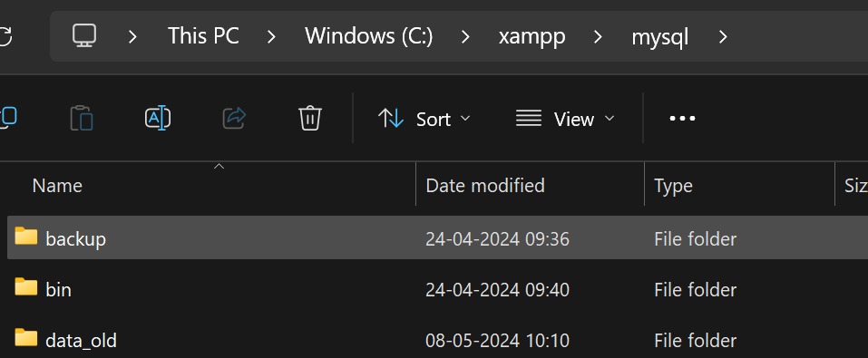
Task: Click the Delete trash can icon
Action: coord(310,119)
